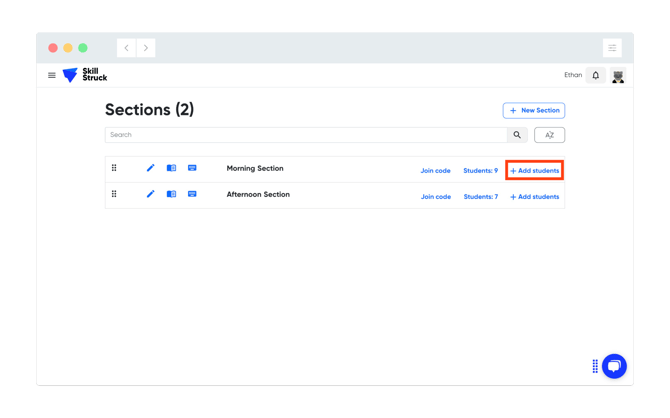Click the Skill Struck logo
This screenshot has height=418, width=670.
tap(84, 75)
